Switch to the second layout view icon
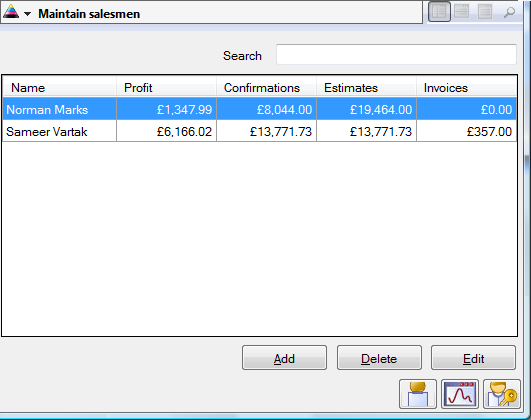The image size is (531, 420). [462, 12]
